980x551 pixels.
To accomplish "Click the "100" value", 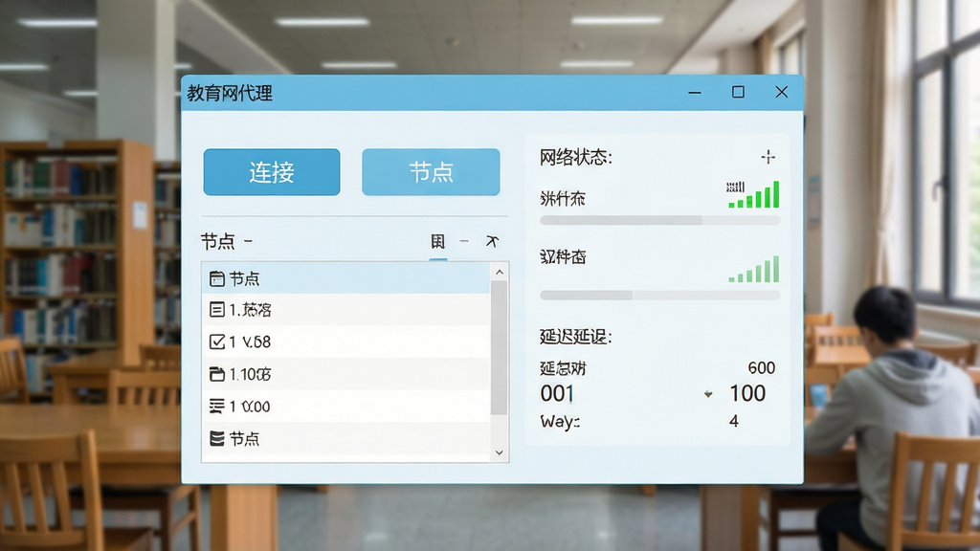I will (x=747, y=393).
